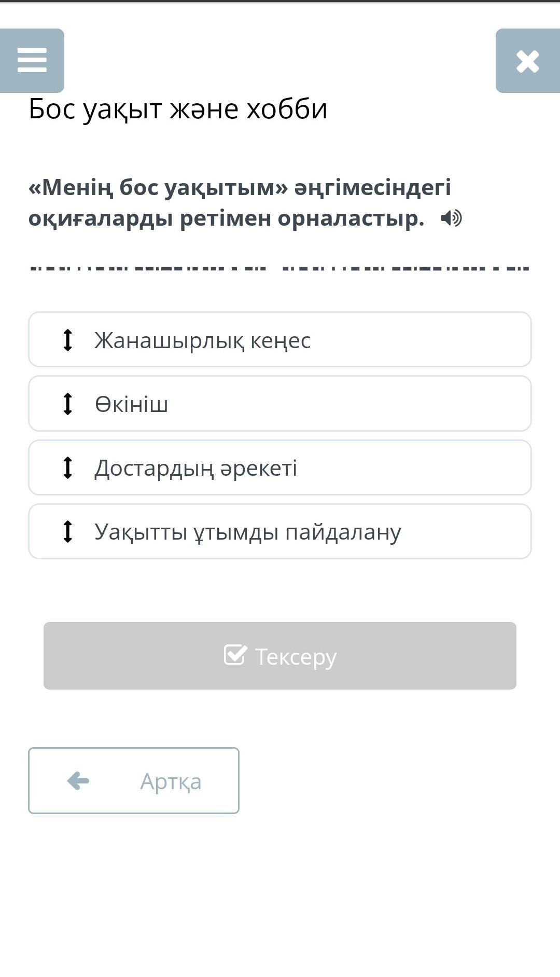Close the lesson with X button
The image size is (560, 977).
point(527,61)
